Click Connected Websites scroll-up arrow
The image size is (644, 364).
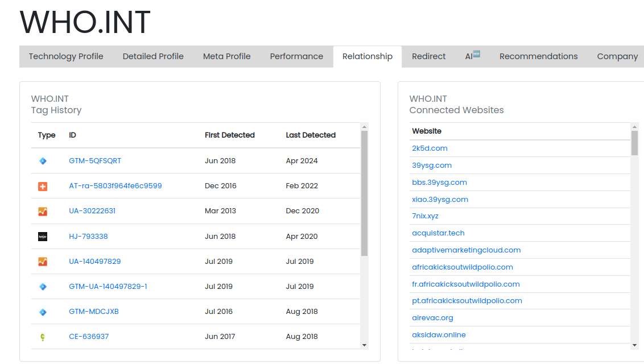634,127
